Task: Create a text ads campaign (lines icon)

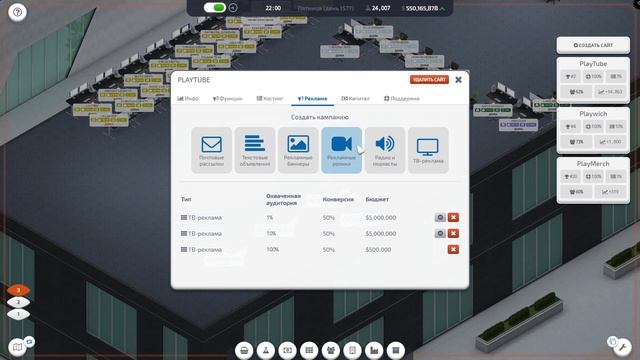Action: coord(255,150)
